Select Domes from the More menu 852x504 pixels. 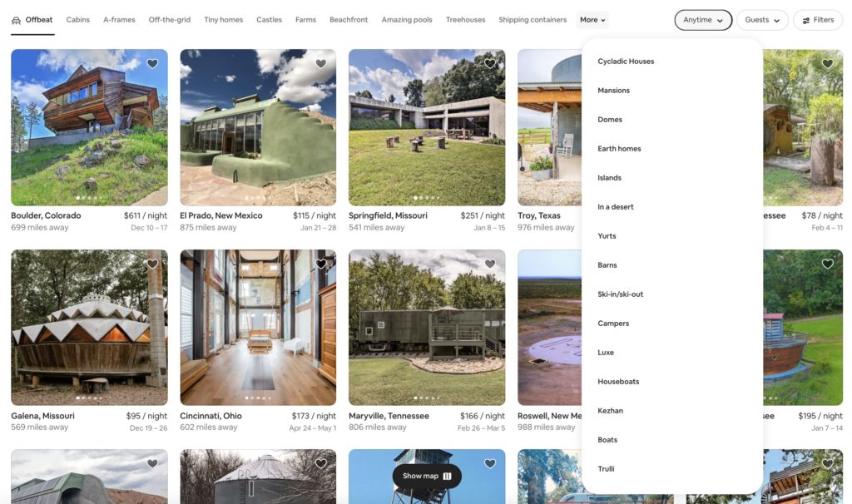[610, 119]
